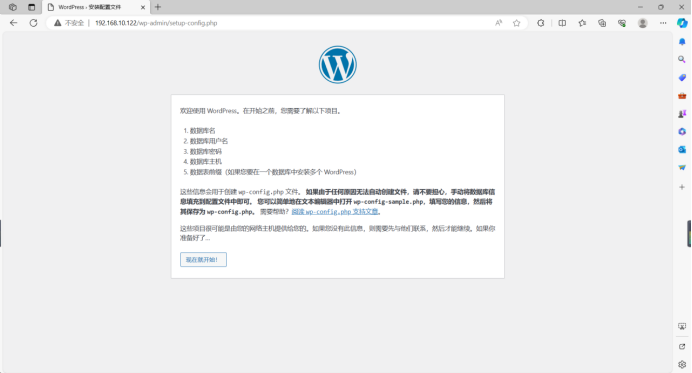Click the WordPress logo

(x=338, y=64)
